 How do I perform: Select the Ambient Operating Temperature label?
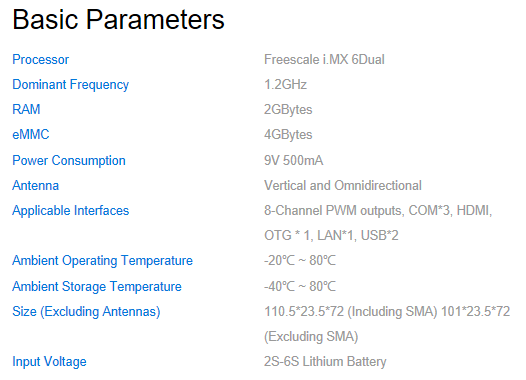point(102,261)
